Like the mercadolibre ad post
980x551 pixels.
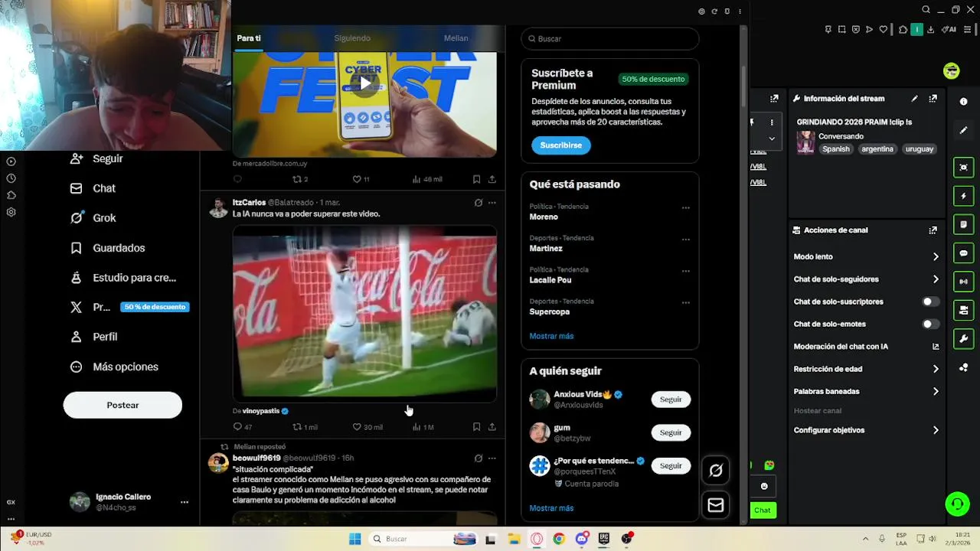click(361, 179)
